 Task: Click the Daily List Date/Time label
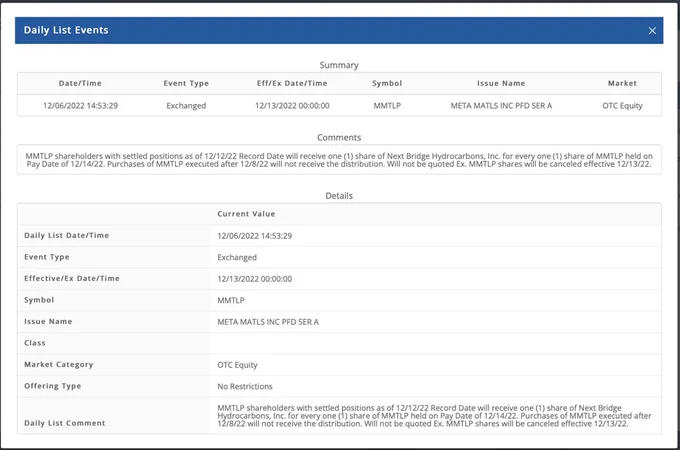(66, 235)
